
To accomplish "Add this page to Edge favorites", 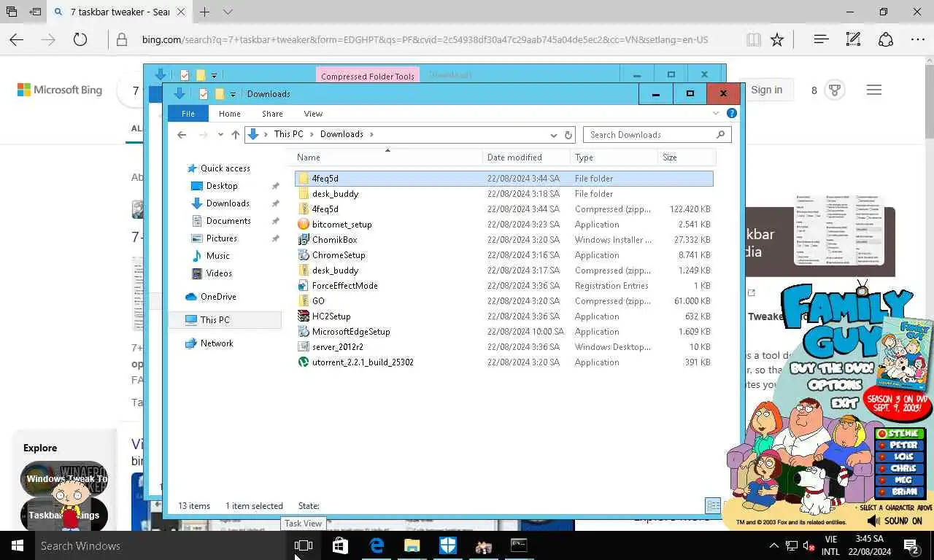I will pyautogui.click(x=777, y=39).
